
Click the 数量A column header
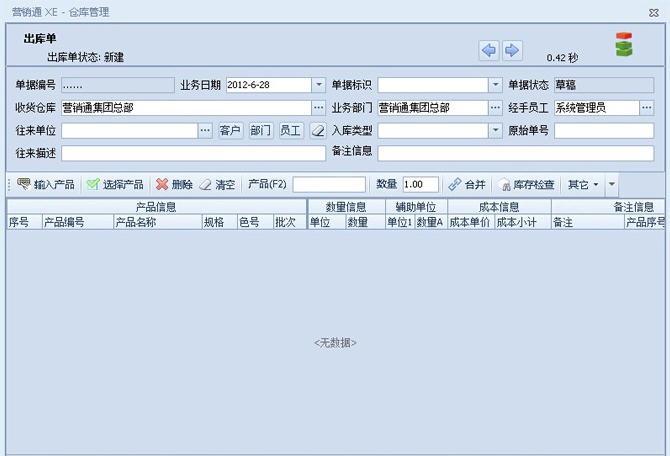point(431,222)
